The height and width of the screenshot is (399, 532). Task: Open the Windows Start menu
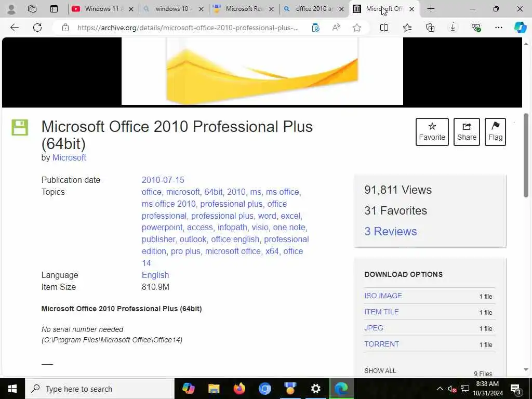(x=12, y=389)
